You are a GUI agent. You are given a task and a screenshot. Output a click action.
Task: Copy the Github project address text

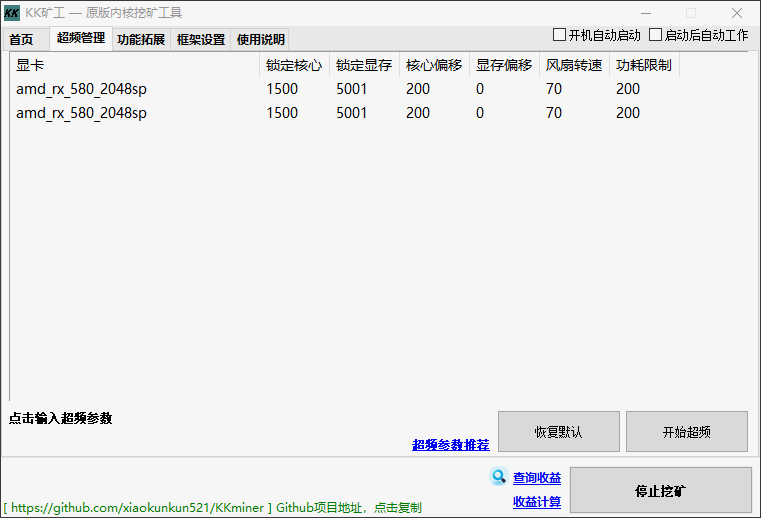213,508
